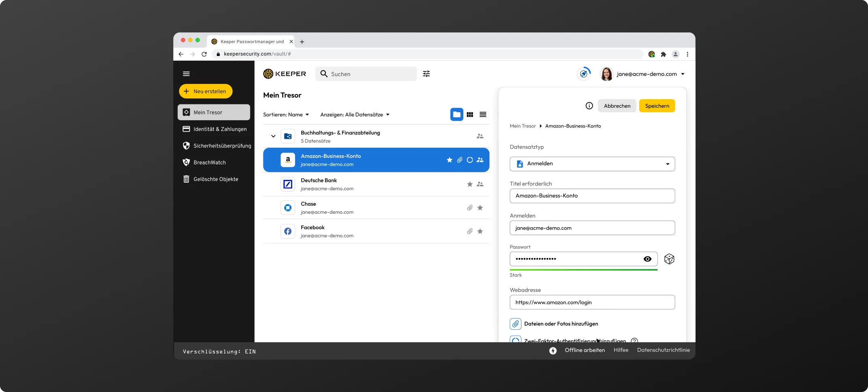868x392 pixels.
Task: Open record info icon next to Abbrechen
Action: point(589,106)
